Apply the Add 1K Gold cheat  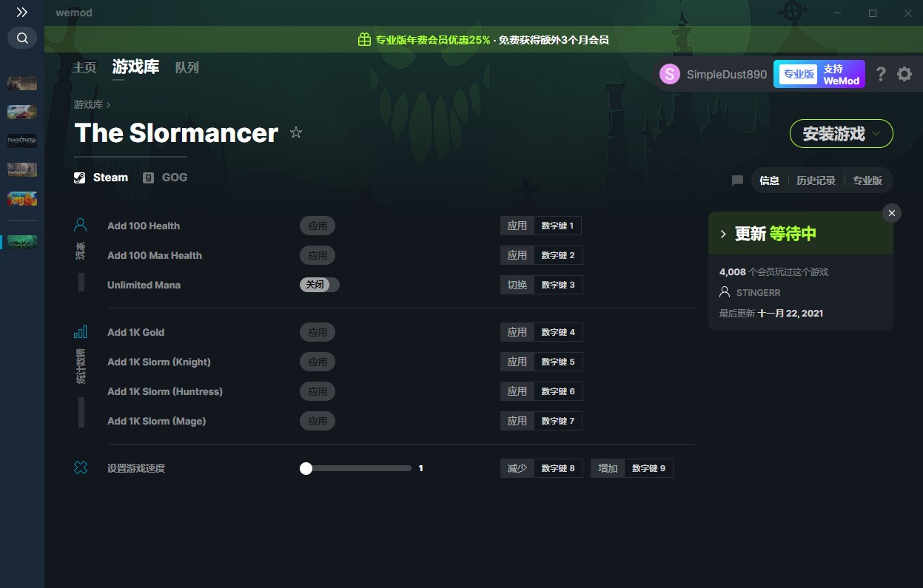coord(318,332)
